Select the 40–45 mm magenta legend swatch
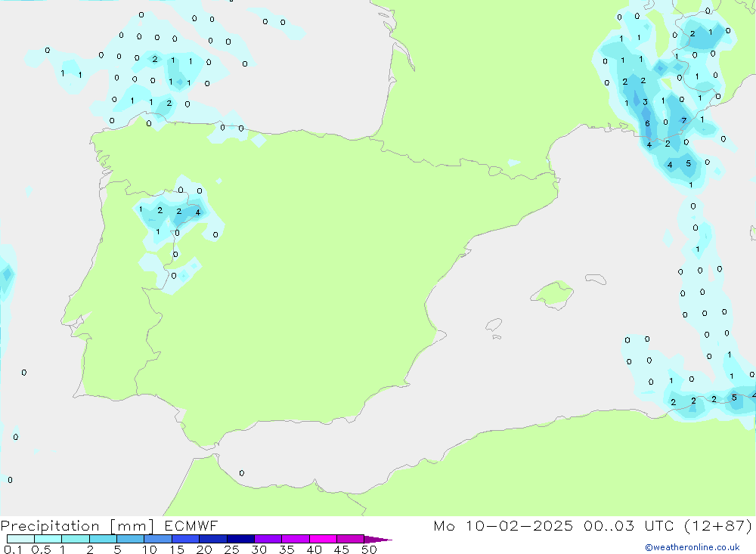The width and height of the screenshot is (756, 554). coord(323,539)
